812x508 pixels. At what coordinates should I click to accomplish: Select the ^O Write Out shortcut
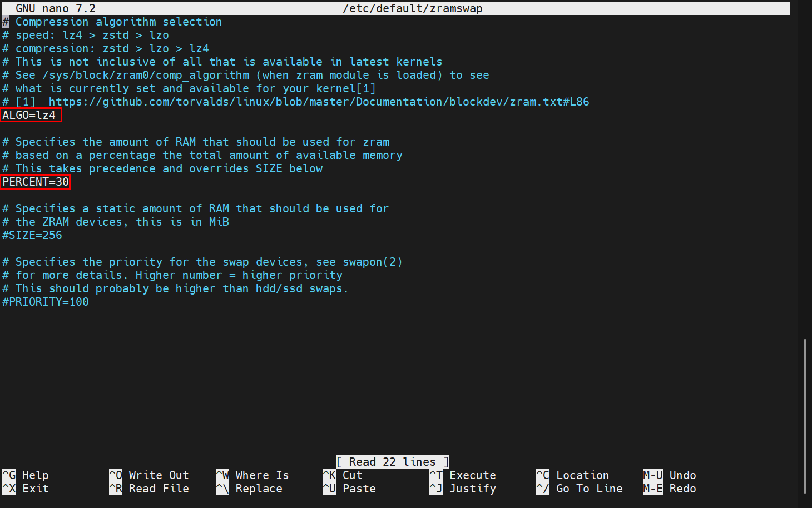[149, 475]
